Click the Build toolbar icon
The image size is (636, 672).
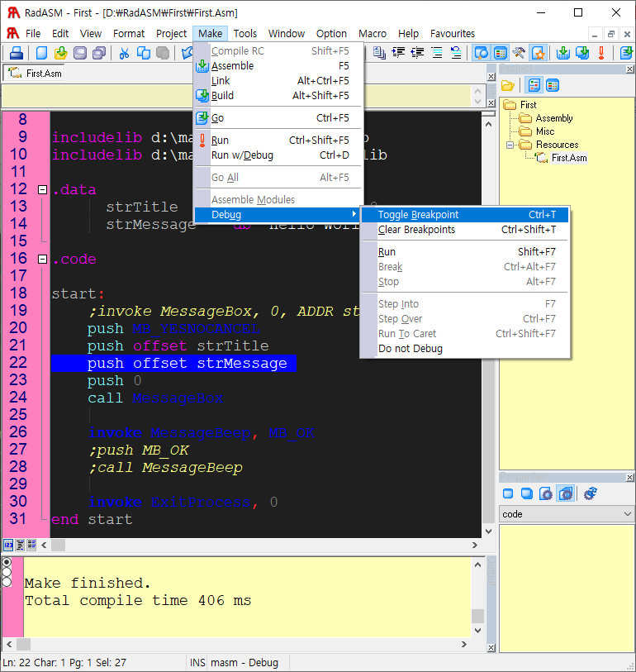(582, 53)
